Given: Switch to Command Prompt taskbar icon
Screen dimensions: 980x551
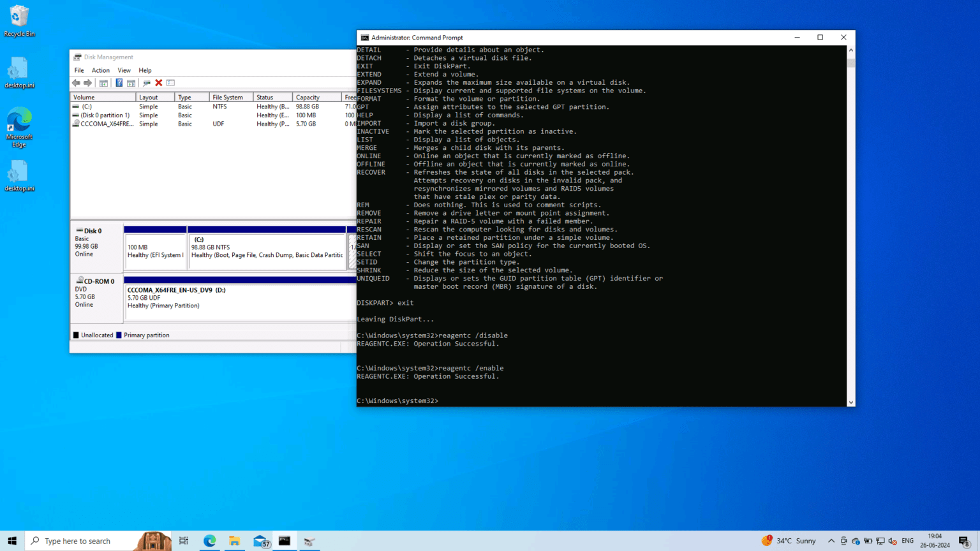Looking at the screenshot, I should coord(285,541).
